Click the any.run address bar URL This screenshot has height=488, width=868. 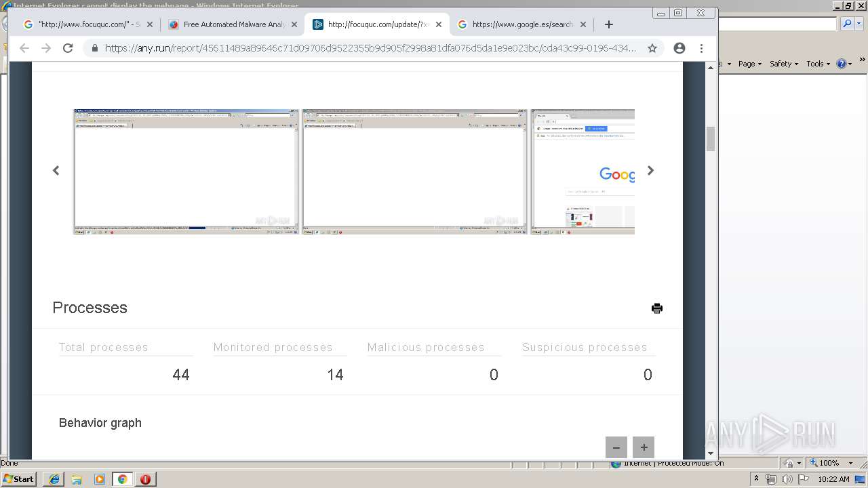(370, 48)
